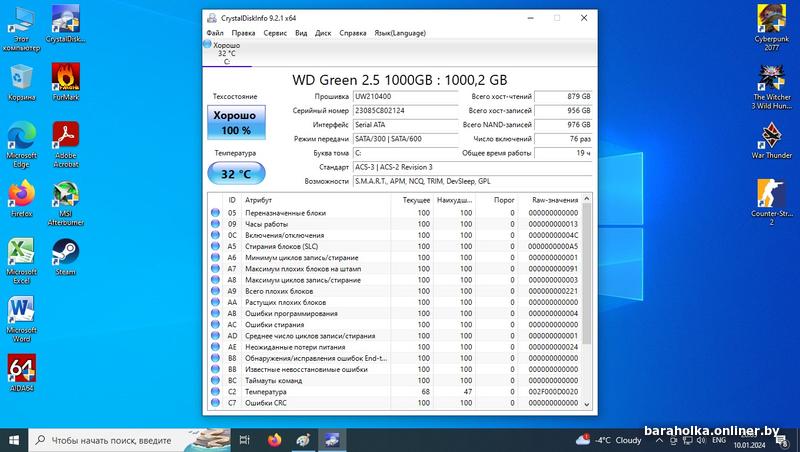This screenshot has height=452, width=800.
Task: Click the Firefox taskbar icon
Action: (x=274, y=440)
